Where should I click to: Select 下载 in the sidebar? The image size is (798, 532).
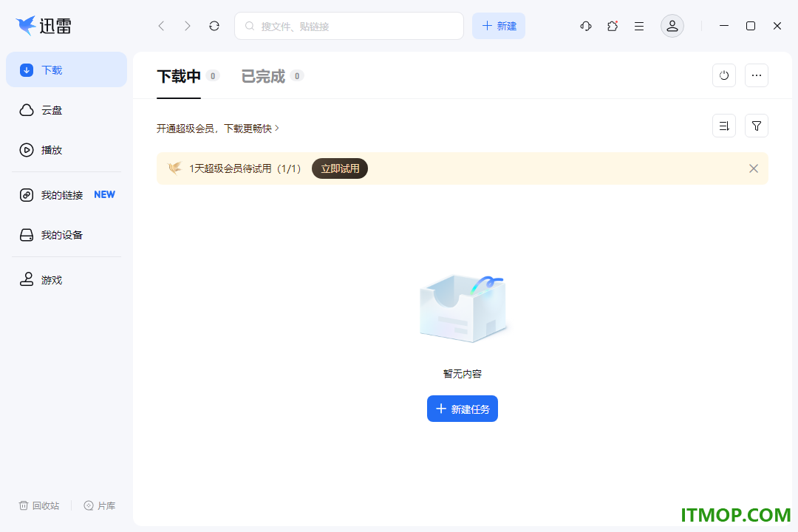pyautogui.click(x=66, y=69)
